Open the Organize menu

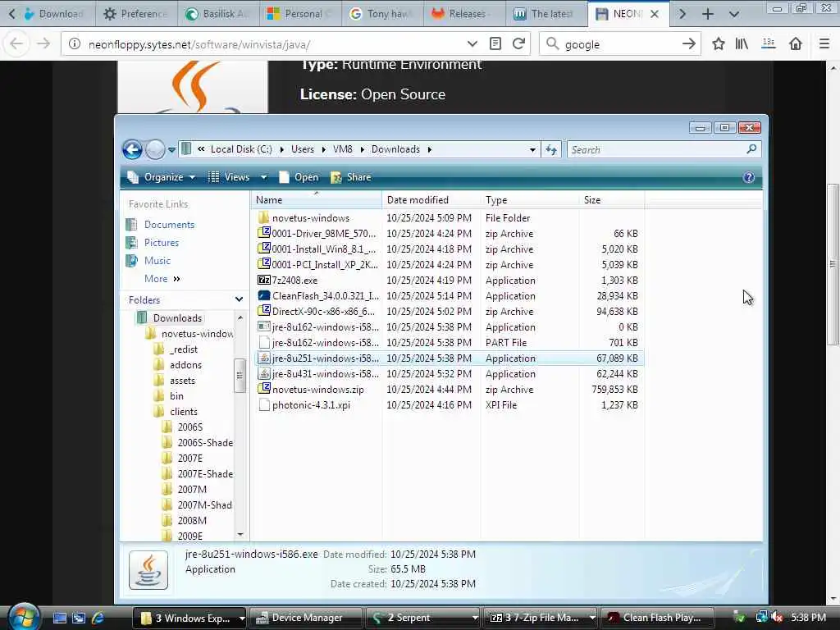click(162, 177)
